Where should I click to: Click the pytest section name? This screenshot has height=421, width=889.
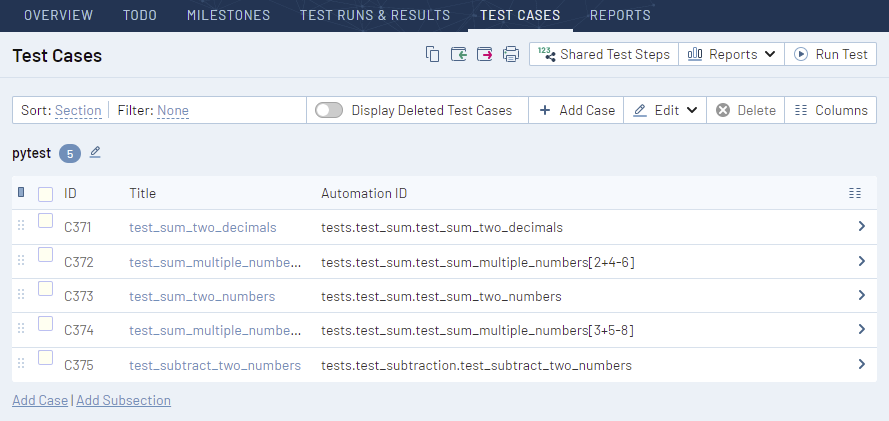(32, 153)
